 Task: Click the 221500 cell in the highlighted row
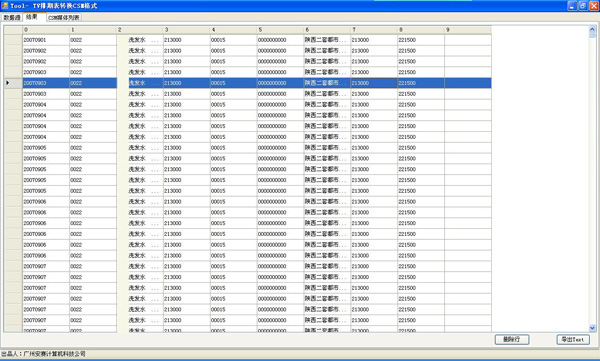tap(421, 83)
